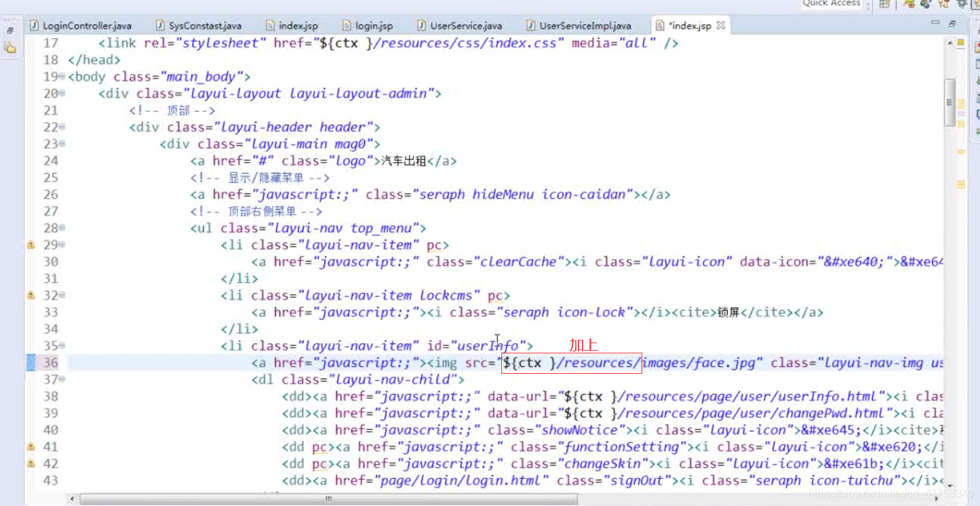Fold the layui-header div on line 22
This screenshot has height=506, width=980.
click(62, 127)
